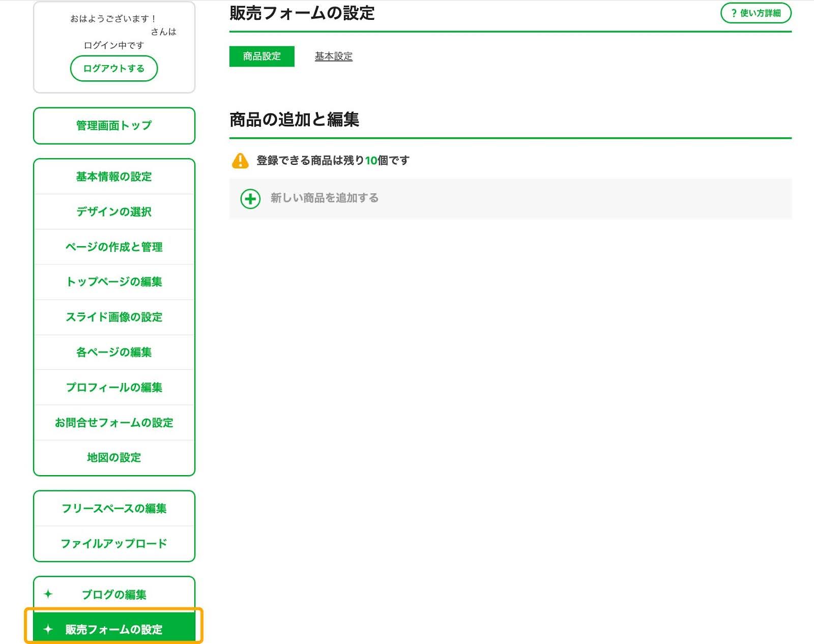Click the 販売フォームの設定 page heading

(x=302, y=13)
